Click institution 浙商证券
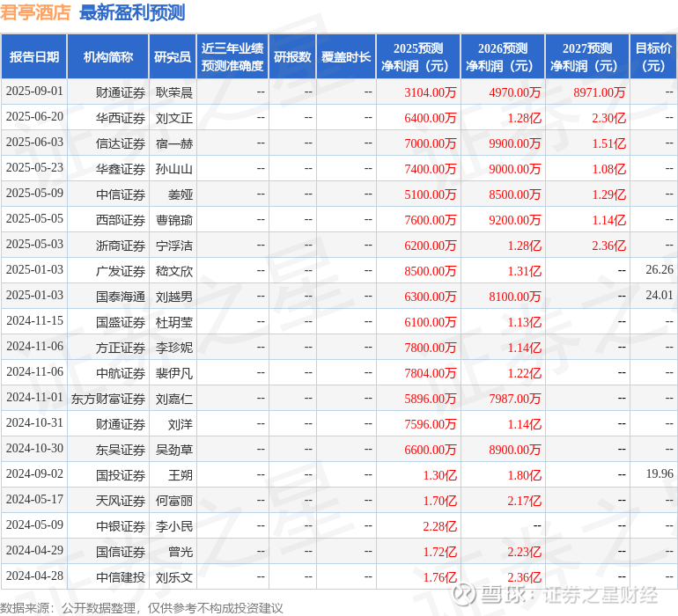The height and width of the screenshot is (616, 678). click(x=121, y=246)
